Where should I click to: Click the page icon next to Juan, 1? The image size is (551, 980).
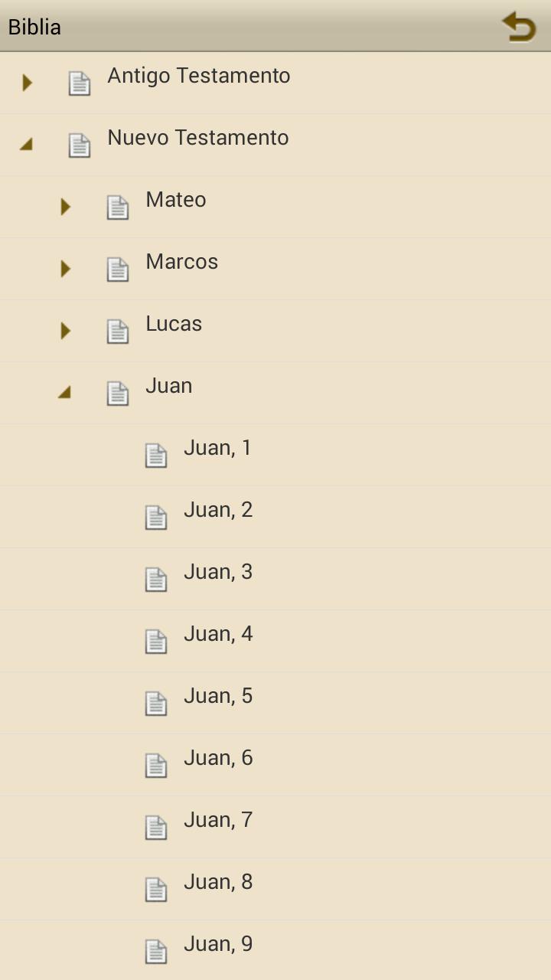tap(156, 456)
